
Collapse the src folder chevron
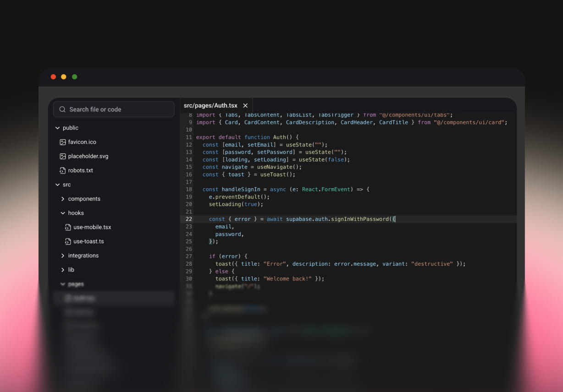tap(57, 185)
